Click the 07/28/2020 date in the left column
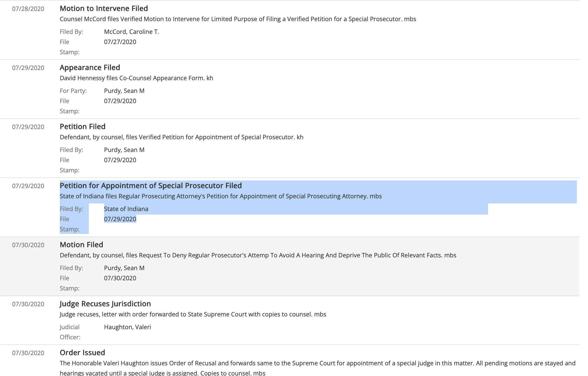The width and height of the screenshot is (588, 376). tap(28, 9)
